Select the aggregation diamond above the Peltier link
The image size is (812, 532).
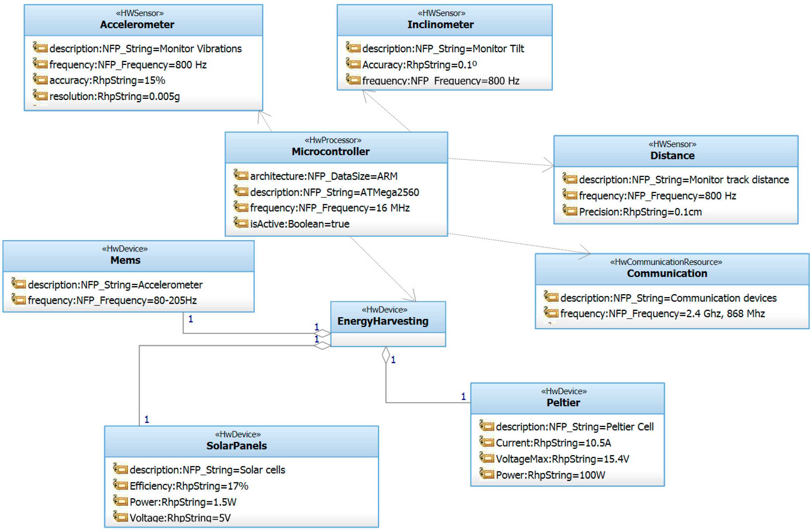coord(386,355)
